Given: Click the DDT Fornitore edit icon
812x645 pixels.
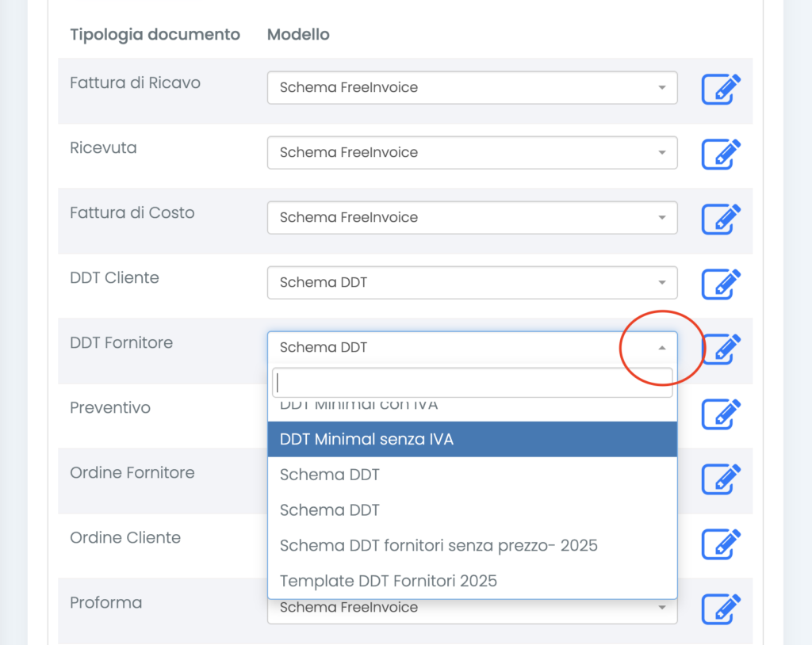Looking at the screenshot, I should pyautogui.click(x=722, y=349).
